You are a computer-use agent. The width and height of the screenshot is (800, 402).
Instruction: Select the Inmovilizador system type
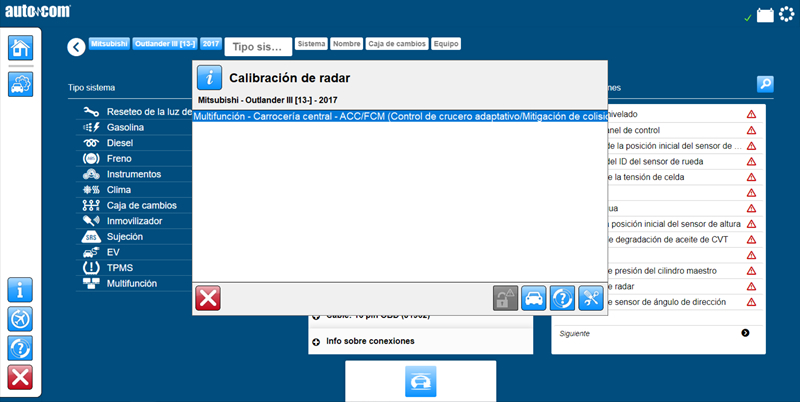click(134, 221)
